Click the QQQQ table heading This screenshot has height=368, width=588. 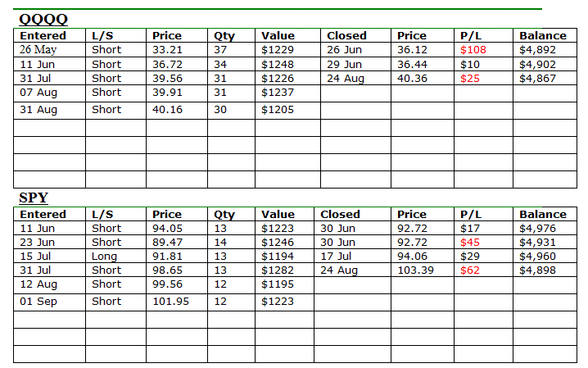point(43,19)
